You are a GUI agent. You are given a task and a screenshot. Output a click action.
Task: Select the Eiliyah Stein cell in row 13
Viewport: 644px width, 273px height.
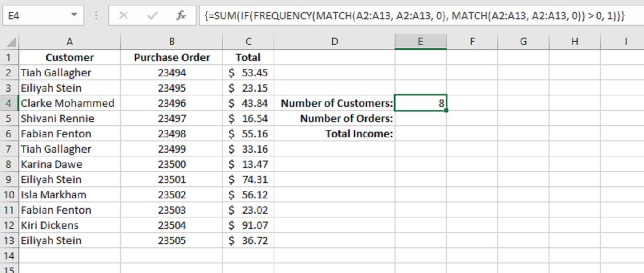70,240
